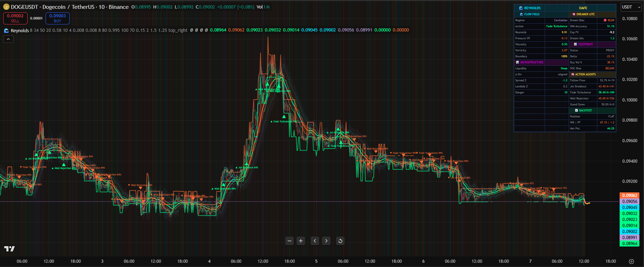This screenshot has width=644, height=267.
Task: Zoom in the chart with plus button
Action: point(301,241)
